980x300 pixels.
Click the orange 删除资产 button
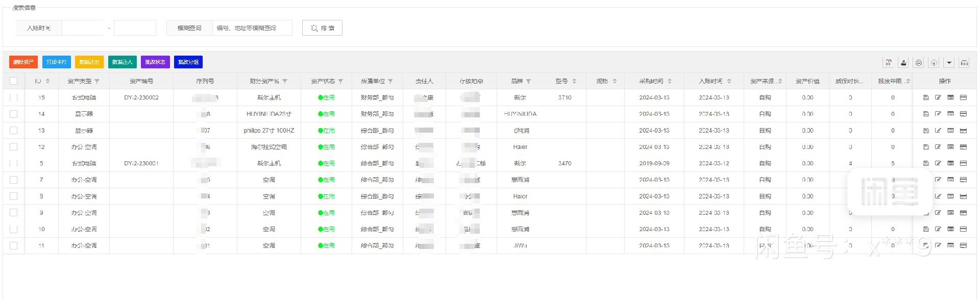click(23, 62)
